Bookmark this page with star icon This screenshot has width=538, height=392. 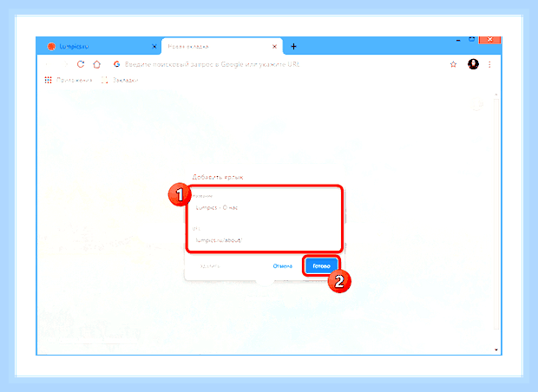[x=453, y=64]
